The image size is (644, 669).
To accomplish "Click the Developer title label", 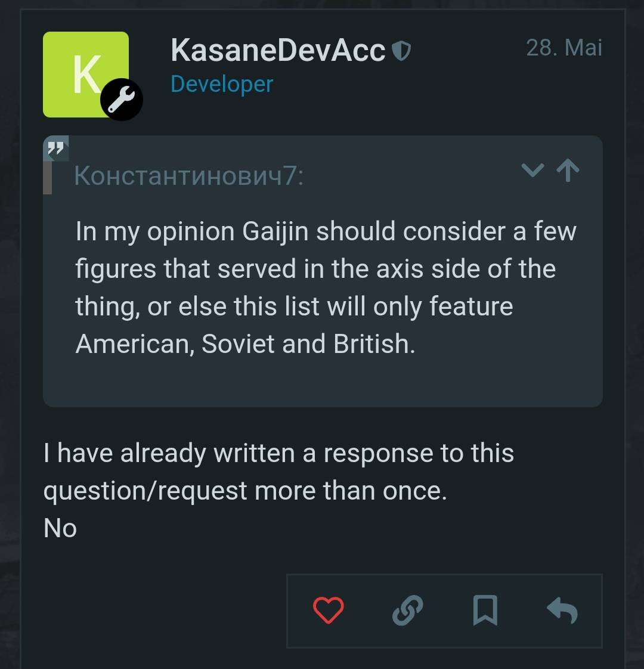I will [221, 84].
